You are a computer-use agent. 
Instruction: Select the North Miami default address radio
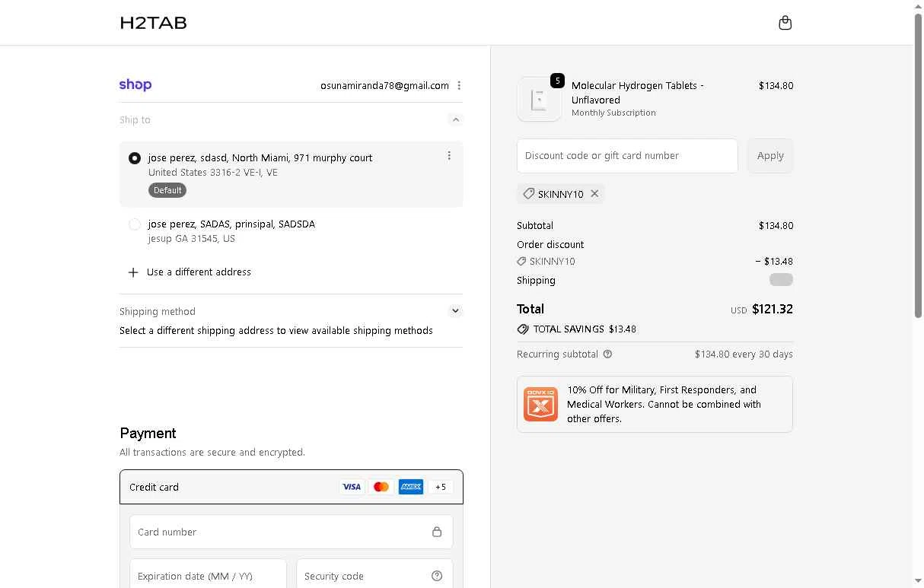click(x=135, y=158)
